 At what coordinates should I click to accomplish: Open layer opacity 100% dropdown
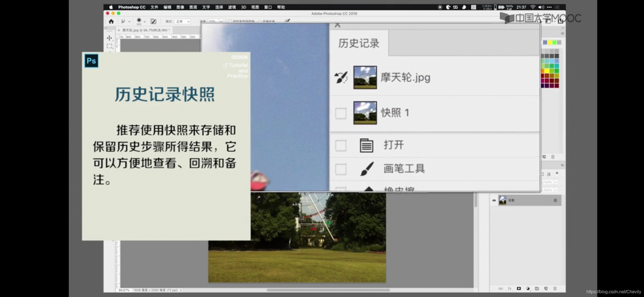tap(556, 182)
